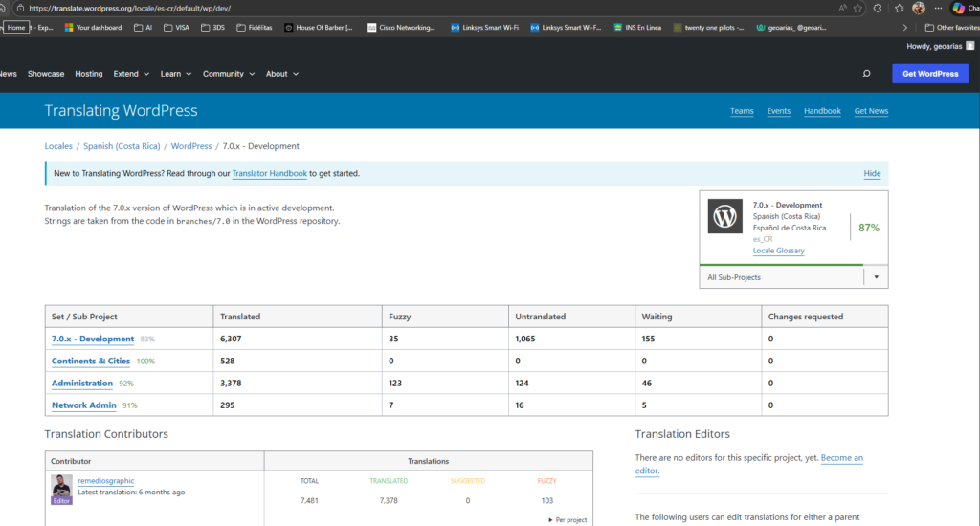Click the Read aloud icon in address bar
Viewport: 980px width, 526px height.
pyautogui.click(x=842, y=8)
